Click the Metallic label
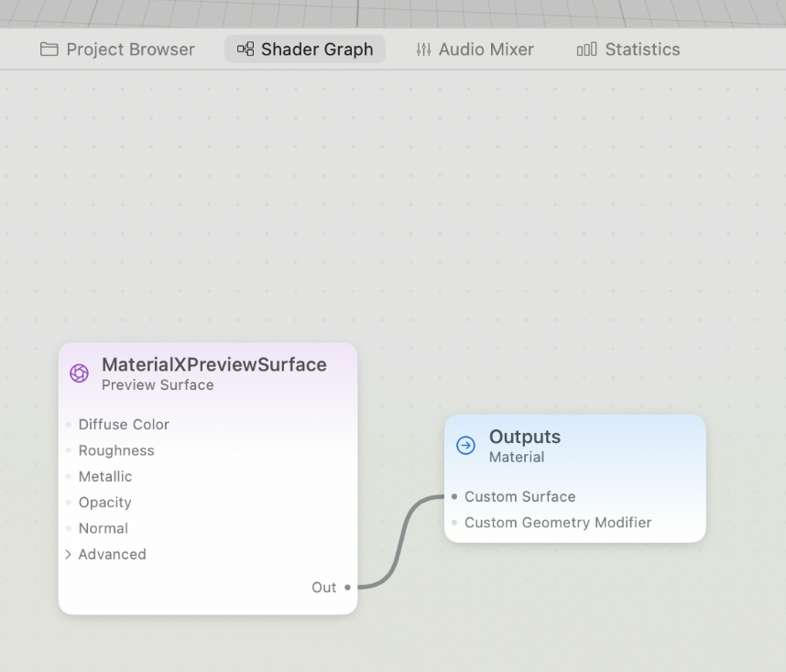The image size is (786, 672). tap(105, 477)
